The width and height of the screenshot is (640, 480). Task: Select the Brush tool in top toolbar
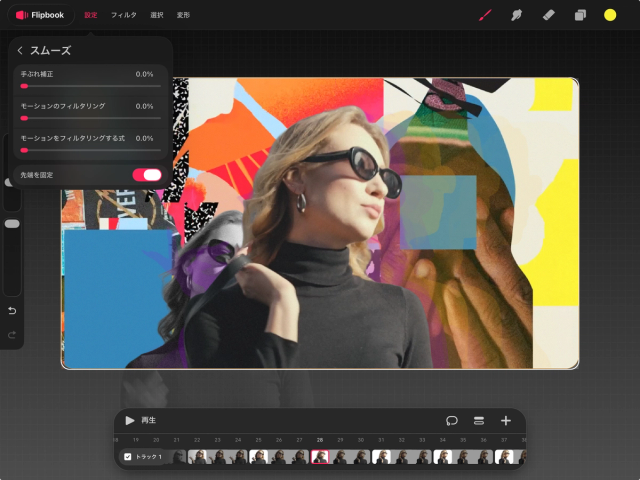486,15
